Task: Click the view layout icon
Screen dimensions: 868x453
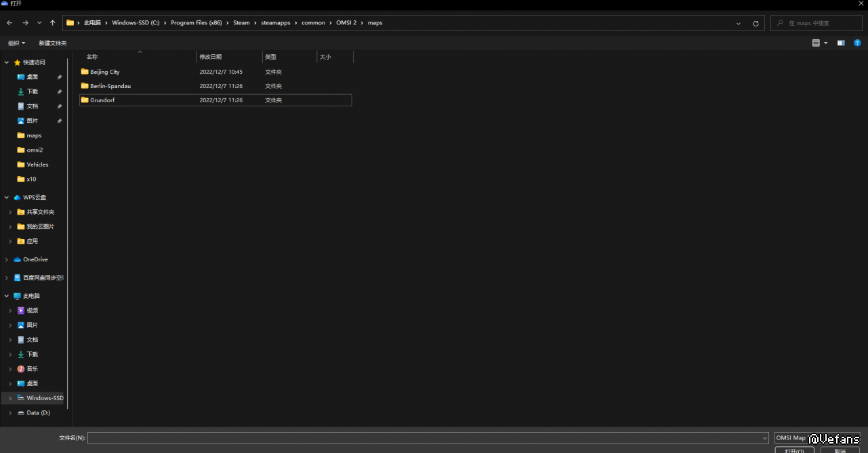Action: (x=816, y=43)
